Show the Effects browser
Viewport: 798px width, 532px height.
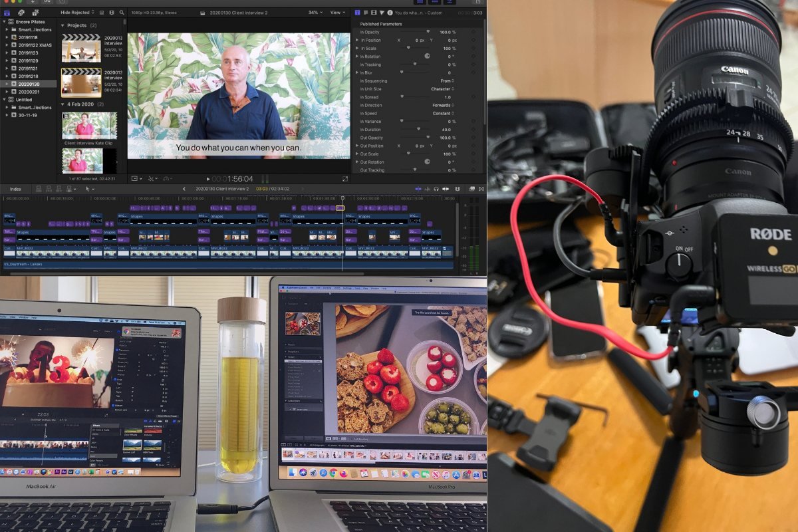click(472, 189)
